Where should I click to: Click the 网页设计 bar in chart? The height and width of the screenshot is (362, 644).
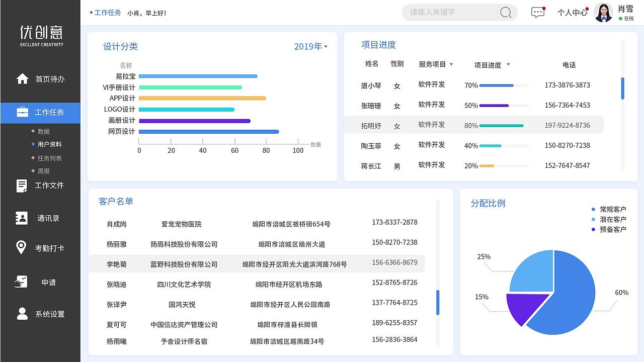tap(209, 132)
